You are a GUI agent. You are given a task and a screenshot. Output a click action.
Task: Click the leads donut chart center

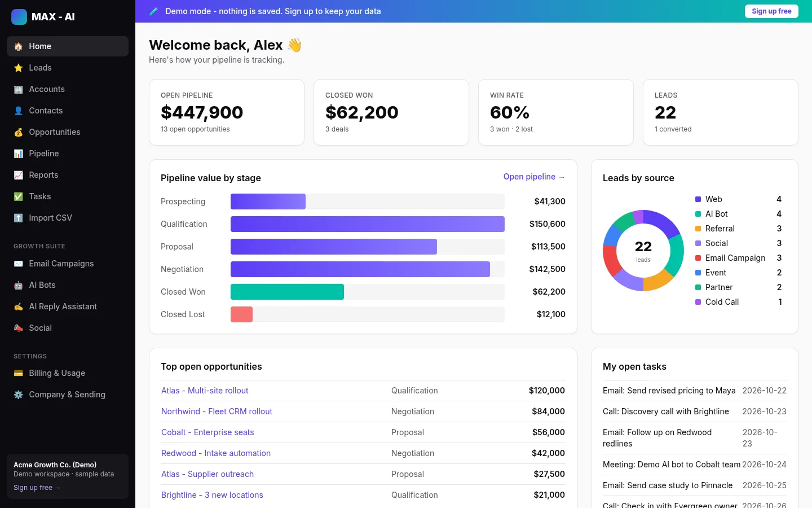click(643, 251)
